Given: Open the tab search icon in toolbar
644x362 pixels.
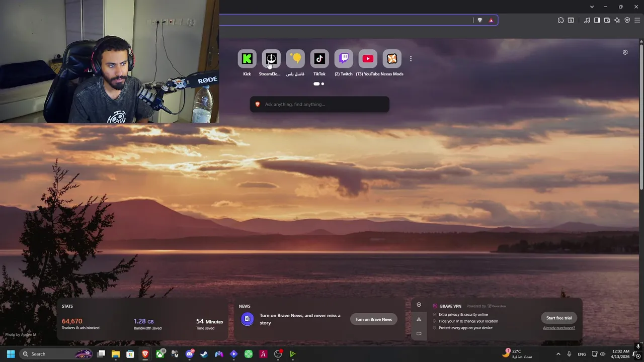Looking at the screenshot, I should (x=571, y=20).
